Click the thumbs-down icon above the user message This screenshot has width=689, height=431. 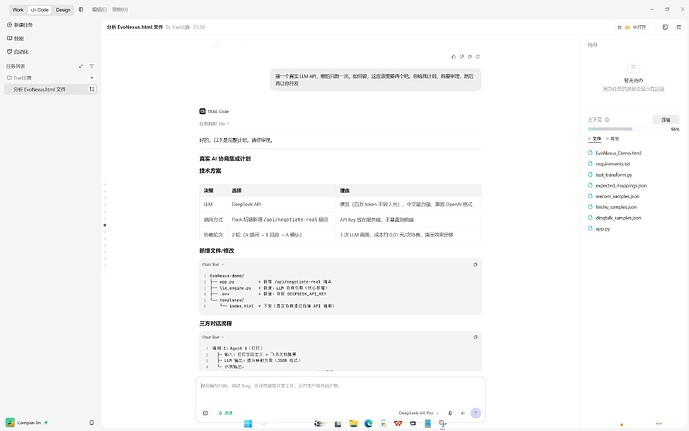tap(462, 57)
